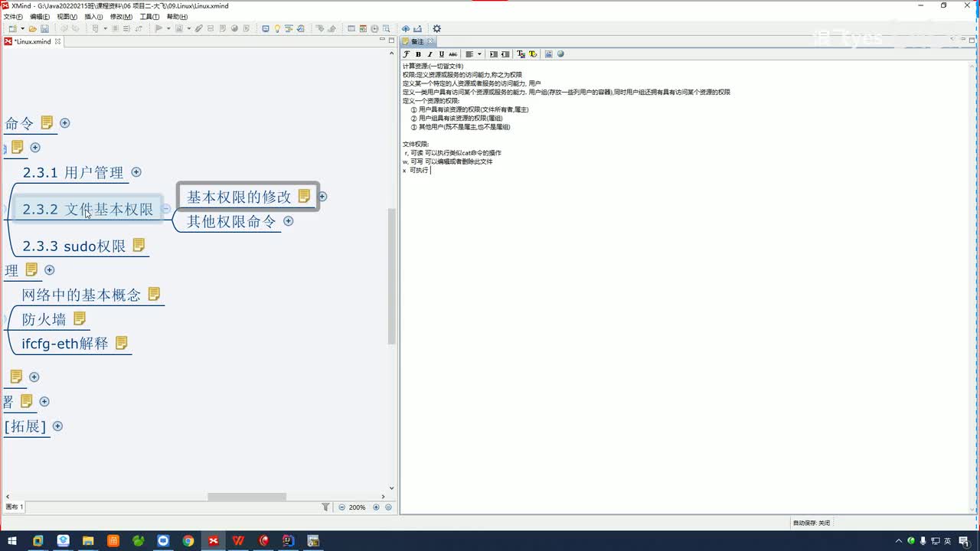
Task: Open notes icon on 防火墙 topic
Action: (79, 318)
